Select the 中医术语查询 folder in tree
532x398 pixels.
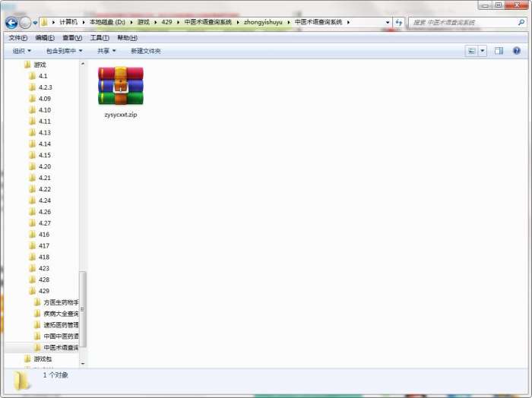click(x=61, y=347)
